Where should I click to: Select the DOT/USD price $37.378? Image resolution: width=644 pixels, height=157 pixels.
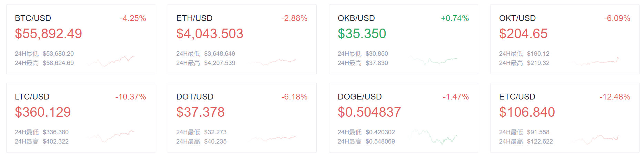(200, 112)
